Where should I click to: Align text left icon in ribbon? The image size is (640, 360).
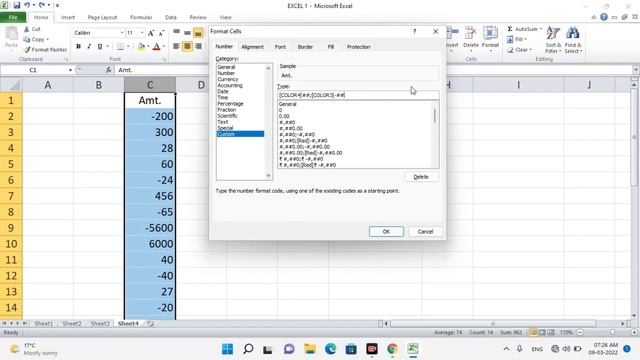click(x=176, y=46)
